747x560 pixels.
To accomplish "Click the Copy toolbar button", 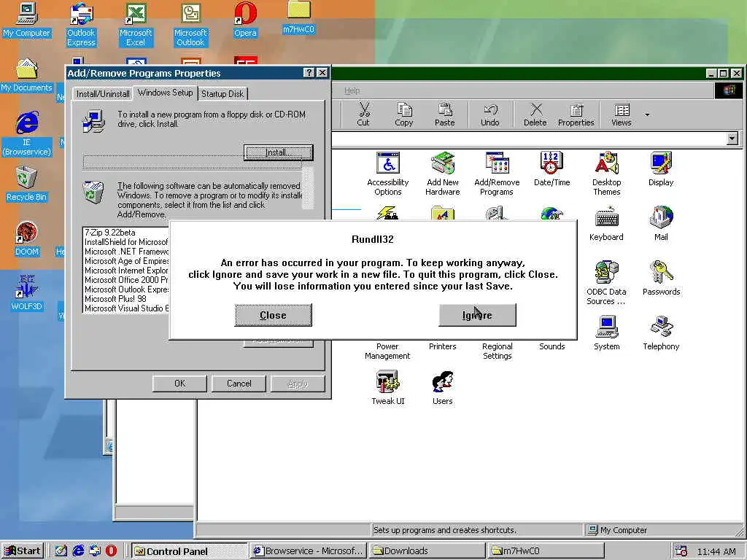I will pos(404,114).
